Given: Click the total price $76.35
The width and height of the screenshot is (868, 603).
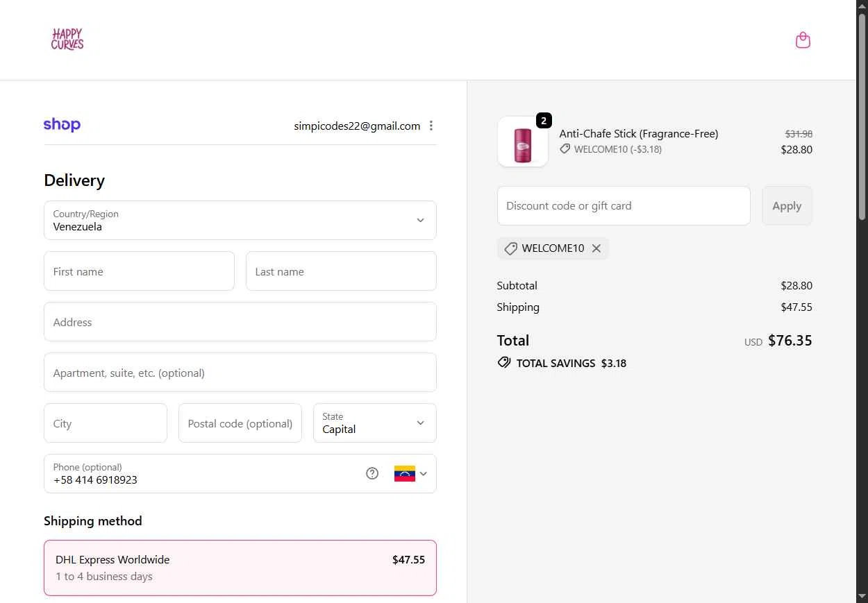Looking at the screenshot, I should 790,341.
